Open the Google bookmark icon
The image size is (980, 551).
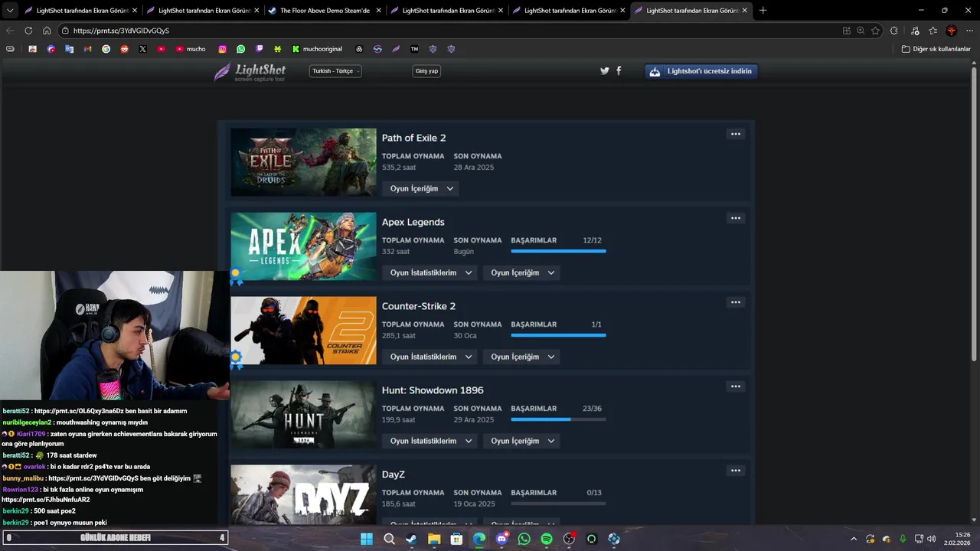click(106, 49)
